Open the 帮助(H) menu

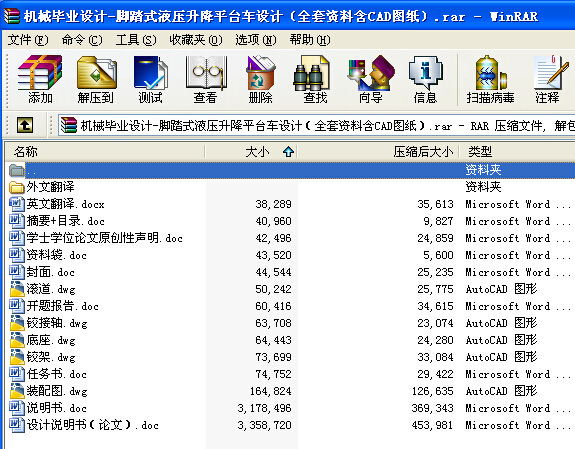click(310, 40)
